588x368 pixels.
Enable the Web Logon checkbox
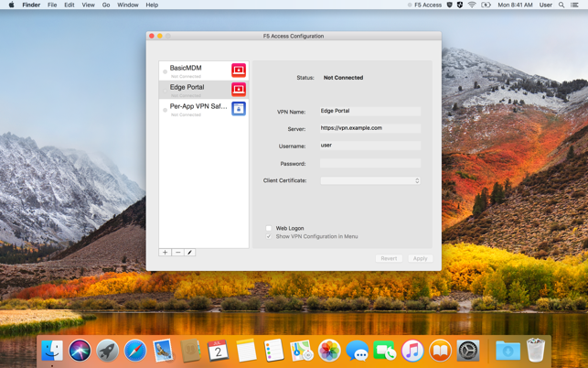(269, 228)
